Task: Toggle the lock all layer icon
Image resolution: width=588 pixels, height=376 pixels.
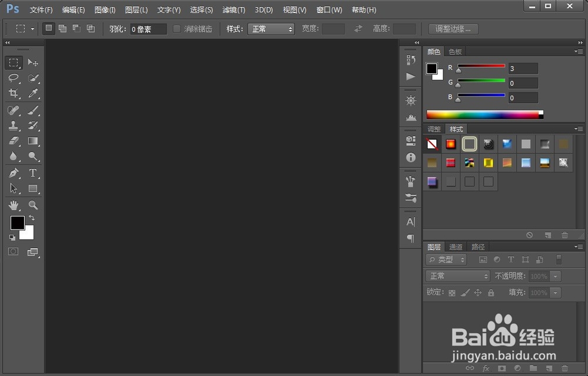Action: pos(491,293)
